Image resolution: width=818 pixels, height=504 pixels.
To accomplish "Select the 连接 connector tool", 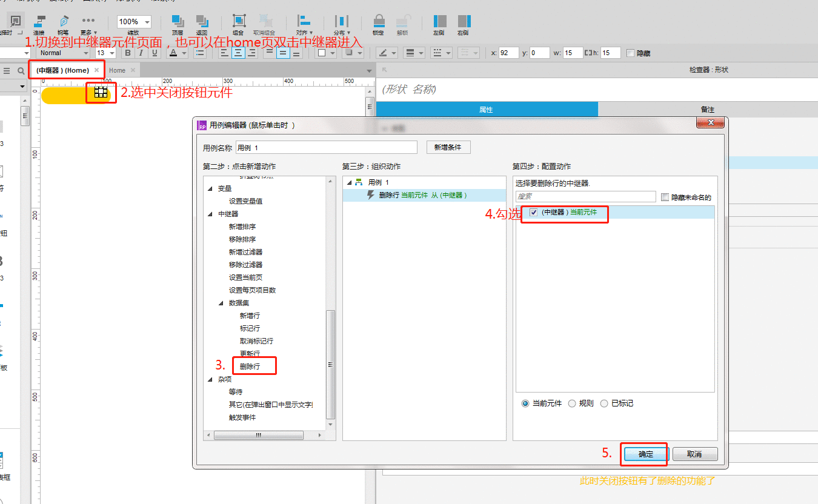I will 39,22.
